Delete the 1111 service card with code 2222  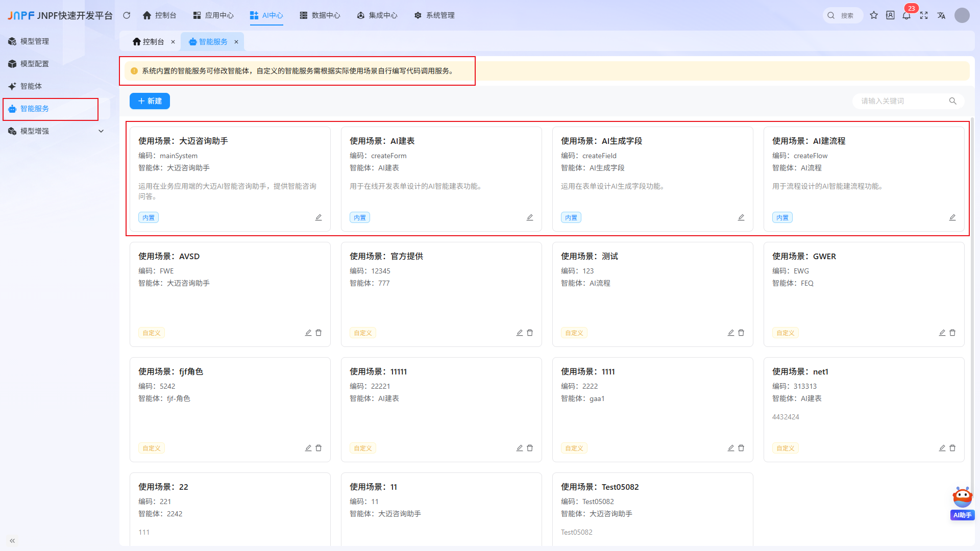741,448
